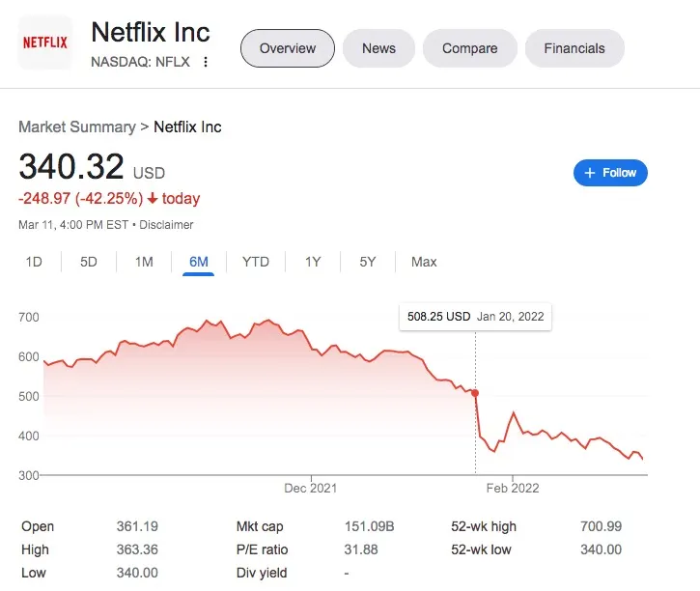Viewport: 700px width, 591px height.
Task: Switch to the Overview tab
Action: (x=287, y=48)
